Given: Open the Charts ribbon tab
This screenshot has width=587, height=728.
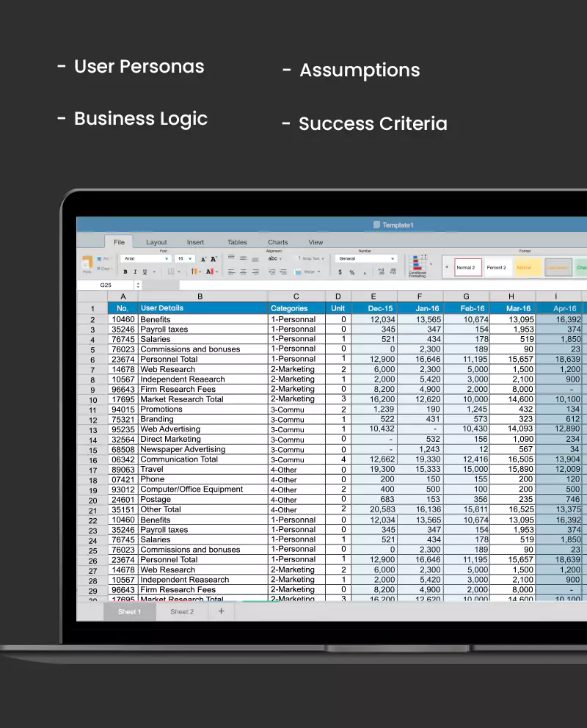Looking at the screenshot, I should [x=278, y=242].
